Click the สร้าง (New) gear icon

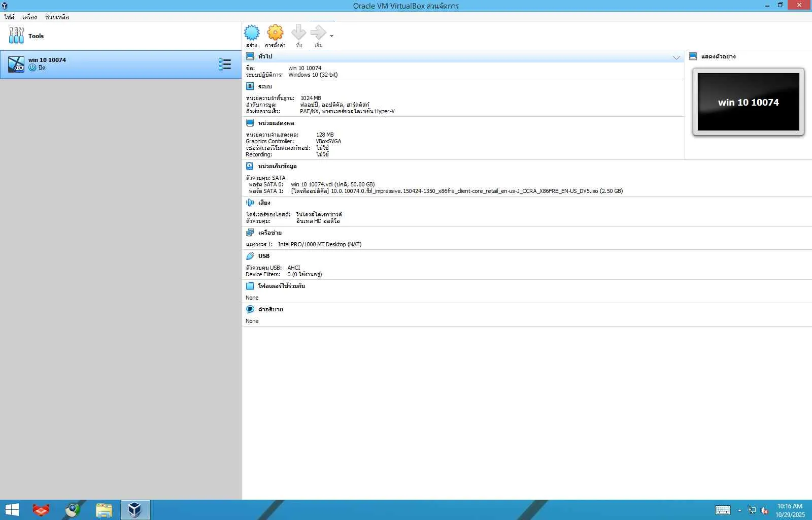tap(252, 32)
